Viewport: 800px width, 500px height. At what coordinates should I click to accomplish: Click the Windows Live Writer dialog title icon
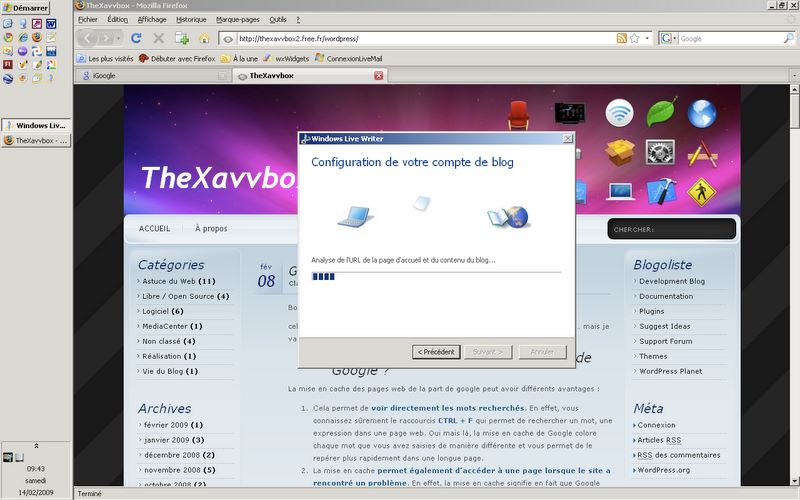[306, 139]
